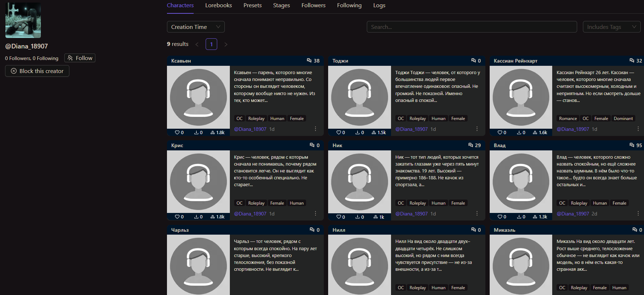Click the '0 Followers, 0 Following' text

[32, 58]
